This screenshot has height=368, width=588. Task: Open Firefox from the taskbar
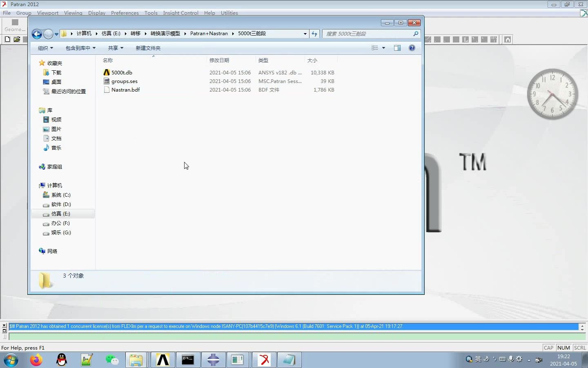pos(36,360)
